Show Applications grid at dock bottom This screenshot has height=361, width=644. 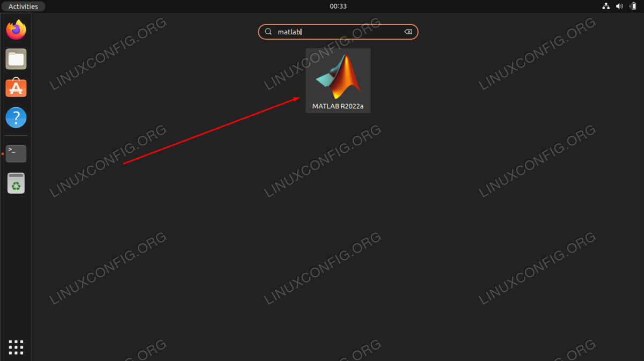click(16, 347)
